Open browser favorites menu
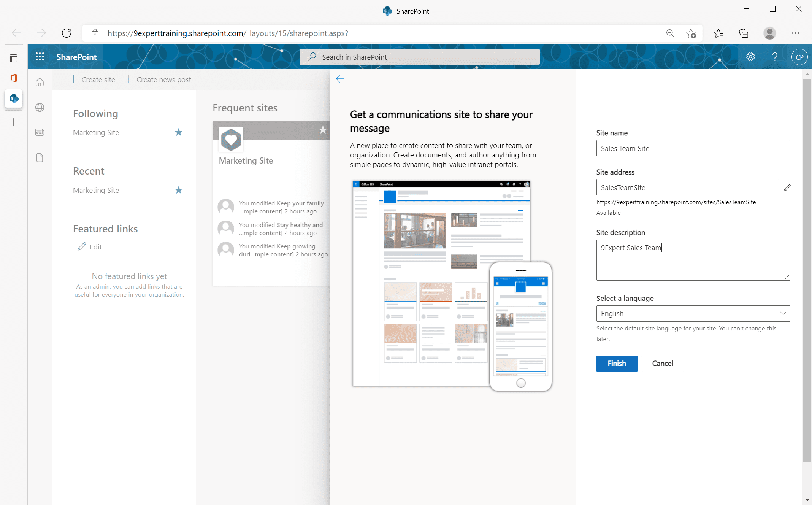Viewport: 812px width, 505px height. (x=718, y=33)
